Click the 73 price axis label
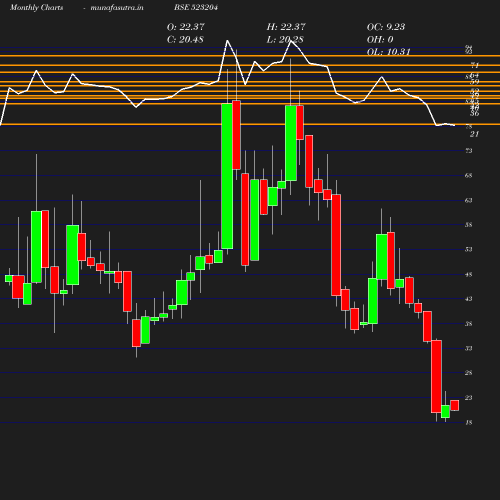Viewport: 500px width, 500px height. pos(469,151)
